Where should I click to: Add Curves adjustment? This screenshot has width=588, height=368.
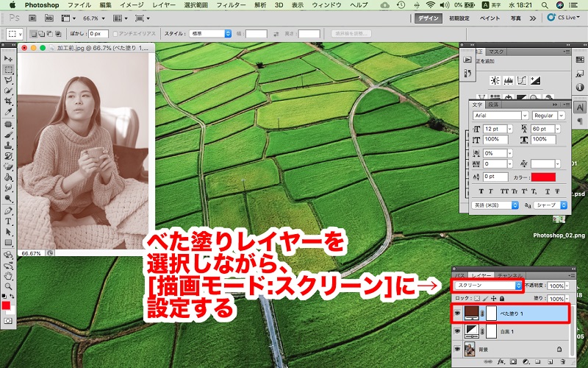[522, 80]
